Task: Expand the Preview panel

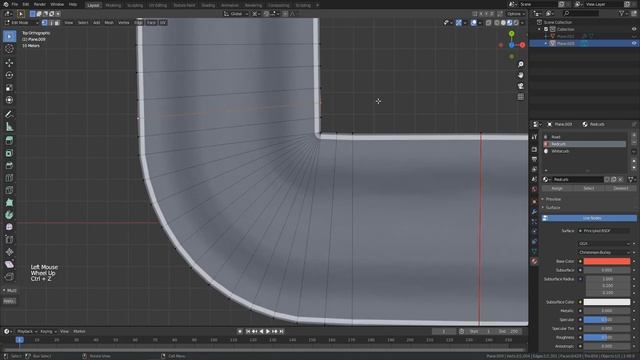Action: pos(553,199)
